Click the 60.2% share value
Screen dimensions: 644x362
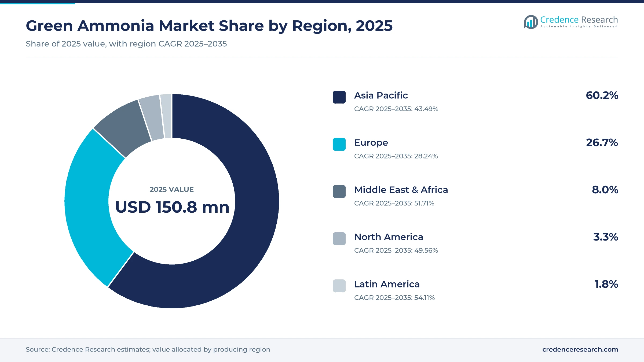point(602,95)
